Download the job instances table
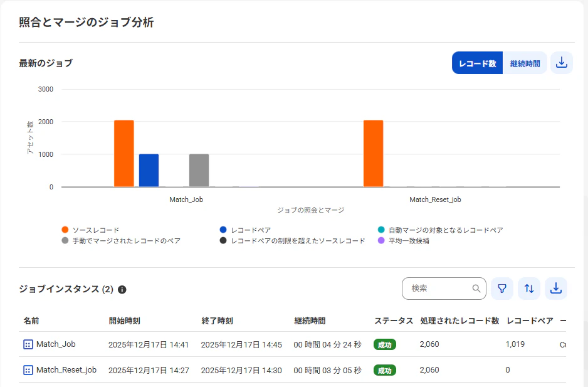Viewport: 588px width, 387px height. coord(556,289)
